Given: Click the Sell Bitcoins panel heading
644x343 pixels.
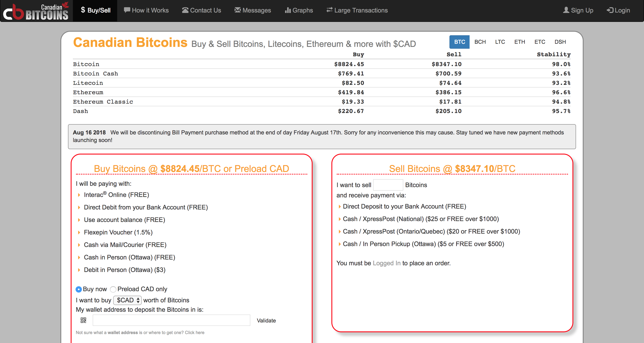Looking at the screenshot, I should 452,169.
